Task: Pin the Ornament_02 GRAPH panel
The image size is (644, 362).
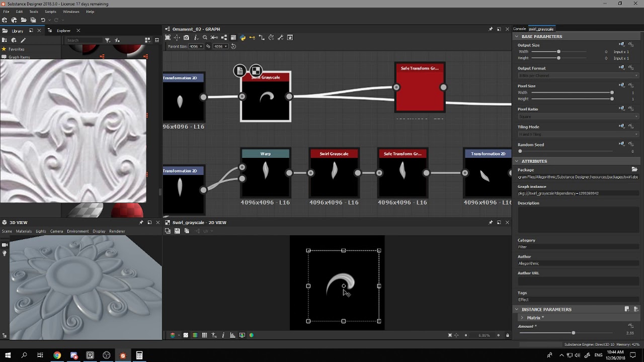Action: (x=491, y=29)
